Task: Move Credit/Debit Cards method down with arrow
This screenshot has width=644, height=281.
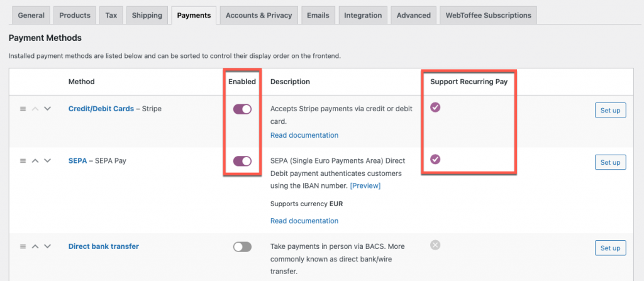Action: tap(47, 109)
